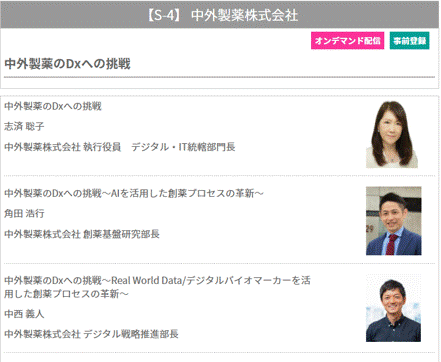Viewport: 441px width, 362px height.
Task: Click the divider line under the session heading
Action: pos(219,77)
